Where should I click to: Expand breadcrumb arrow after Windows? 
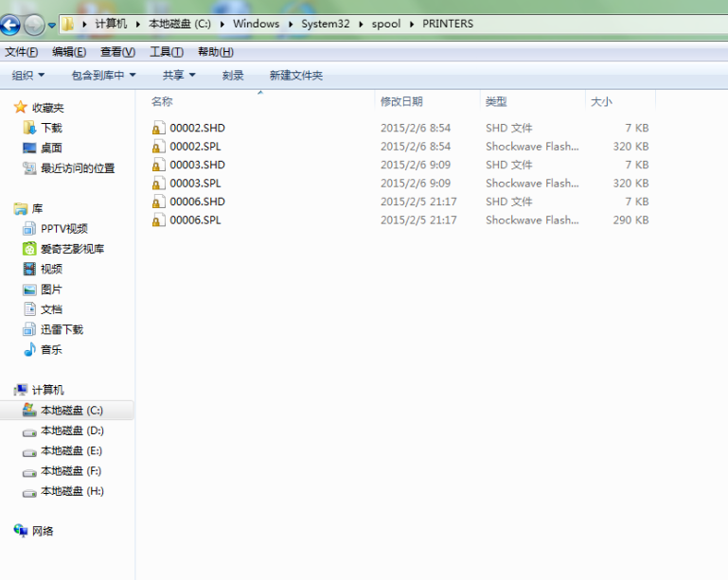click(291, 25)
